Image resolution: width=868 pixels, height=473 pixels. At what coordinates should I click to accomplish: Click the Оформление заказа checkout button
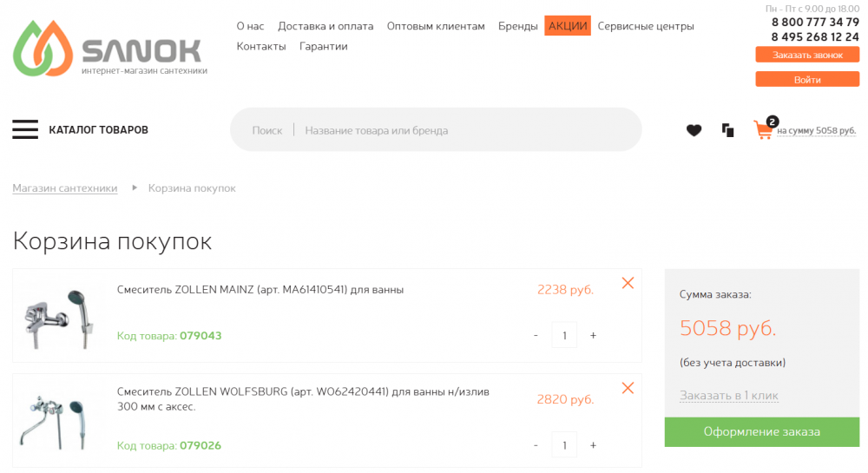761,432
